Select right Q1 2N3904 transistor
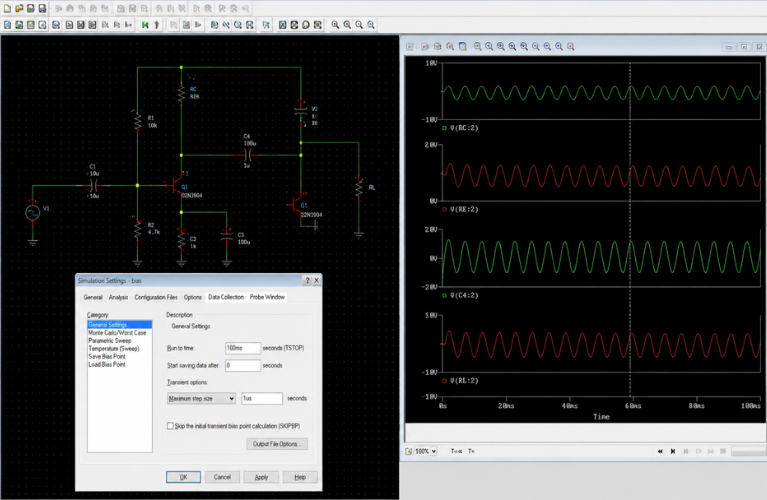This screenshot has height=500, width=767. pyautogui.click(x=296, y=205)
